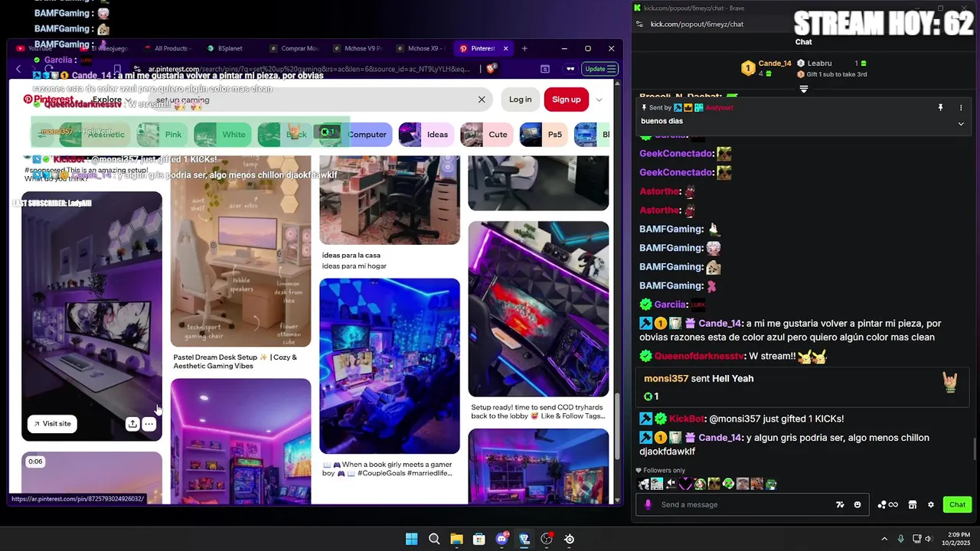The width and height of the screenshot is (980, 551).
Task: Select the Ideas filter chip
Action: [x=426, y=134]
